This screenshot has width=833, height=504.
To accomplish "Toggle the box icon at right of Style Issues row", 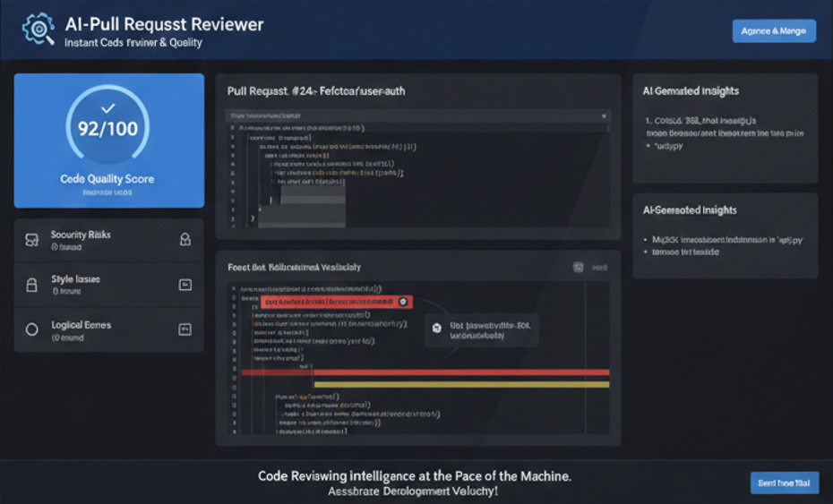I will 185,285.
